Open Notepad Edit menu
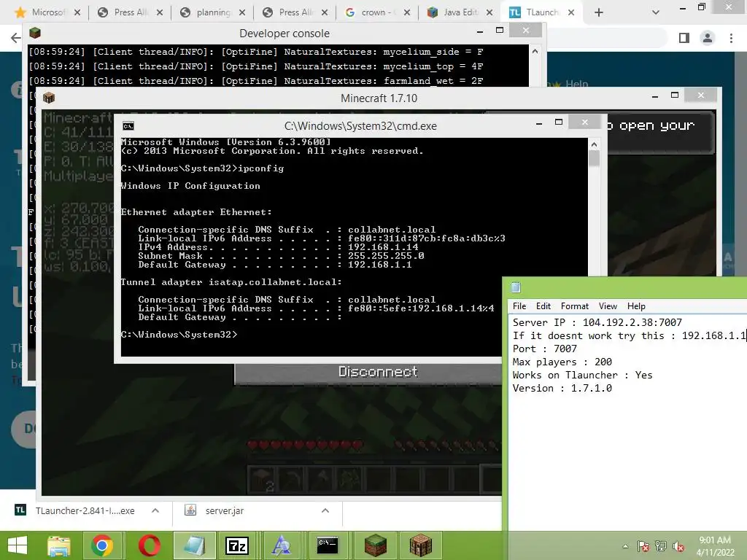The width and height of the screenshot is (747, 560). [543, 306]
